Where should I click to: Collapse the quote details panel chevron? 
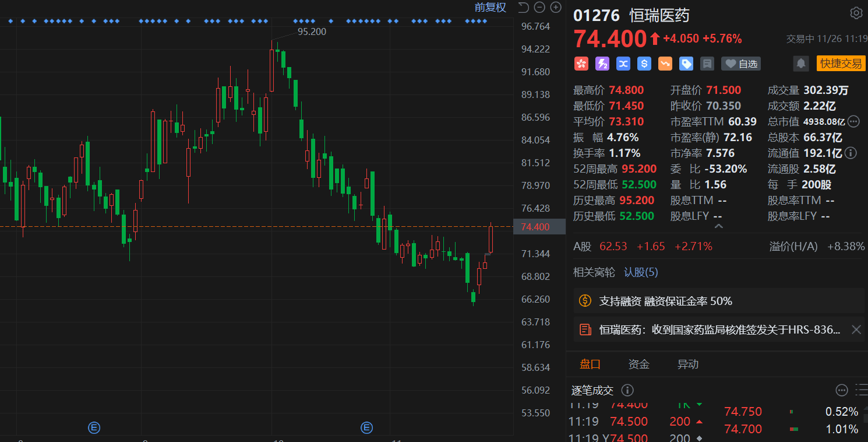click(x=718, y=226)
